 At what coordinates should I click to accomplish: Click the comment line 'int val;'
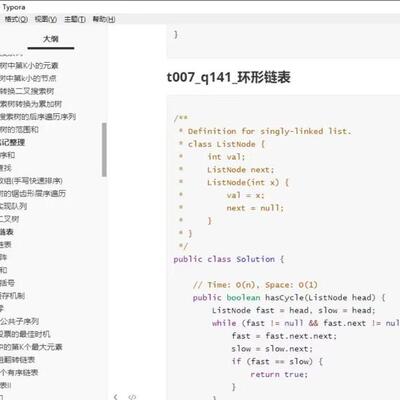(x=226, y=157)
